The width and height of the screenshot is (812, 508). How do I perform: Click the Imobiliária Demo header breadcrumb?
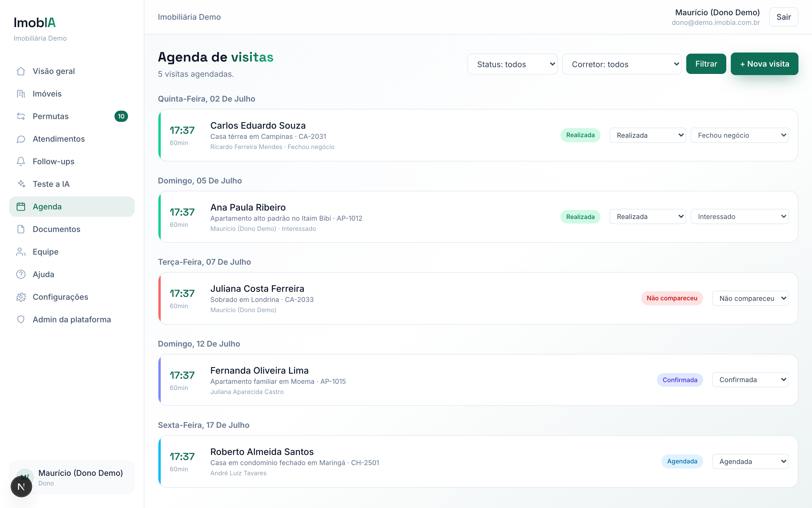coord(189,17)
